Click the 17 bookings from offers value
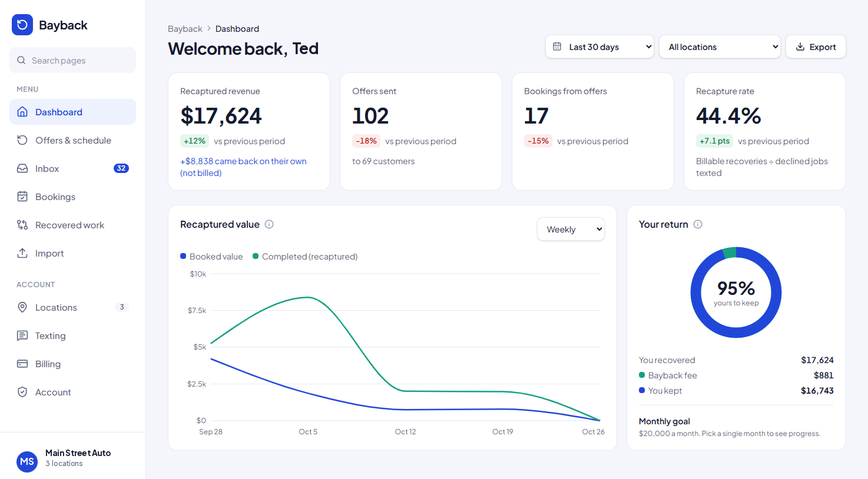 (x=536, y=116)
